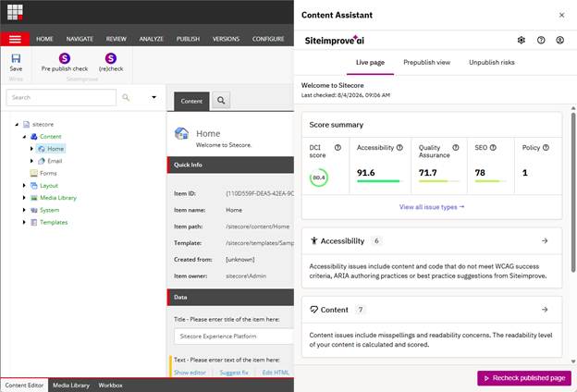
Task: Expand the Media Library tree node
Action: tap(24, 198)
